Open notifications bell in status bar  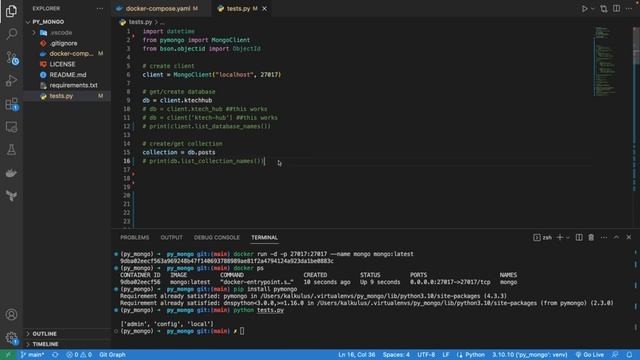629,355
